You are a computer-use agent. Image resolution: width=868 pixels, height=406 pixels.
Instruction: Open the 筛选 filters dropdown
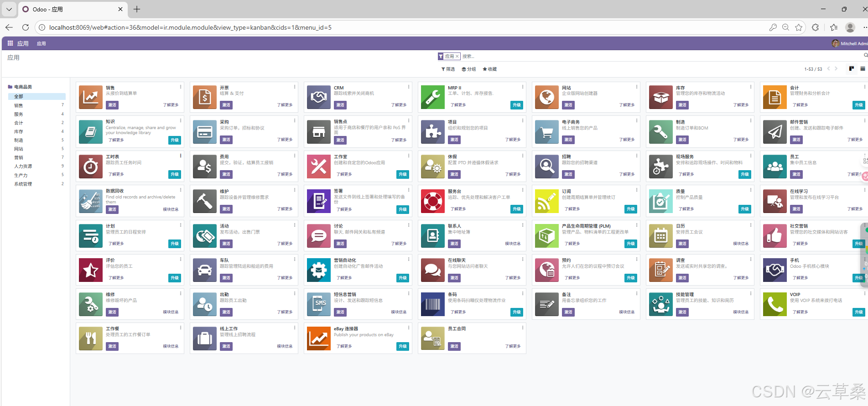click(x=448, y=69)
